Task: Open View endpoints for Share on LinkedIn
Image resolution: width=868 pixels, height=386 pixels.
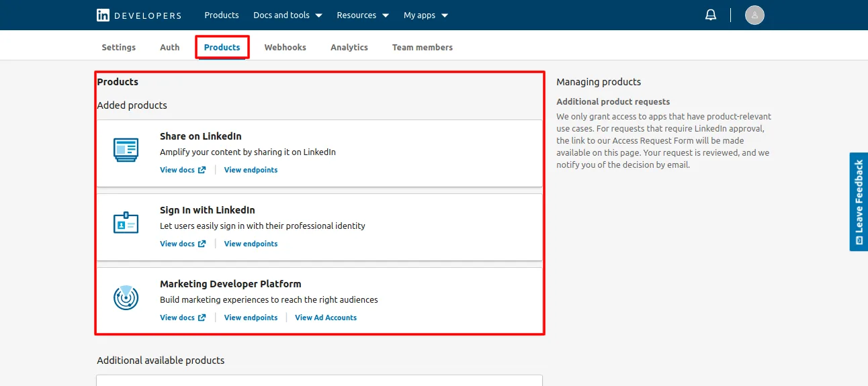Action: point(251,170)
